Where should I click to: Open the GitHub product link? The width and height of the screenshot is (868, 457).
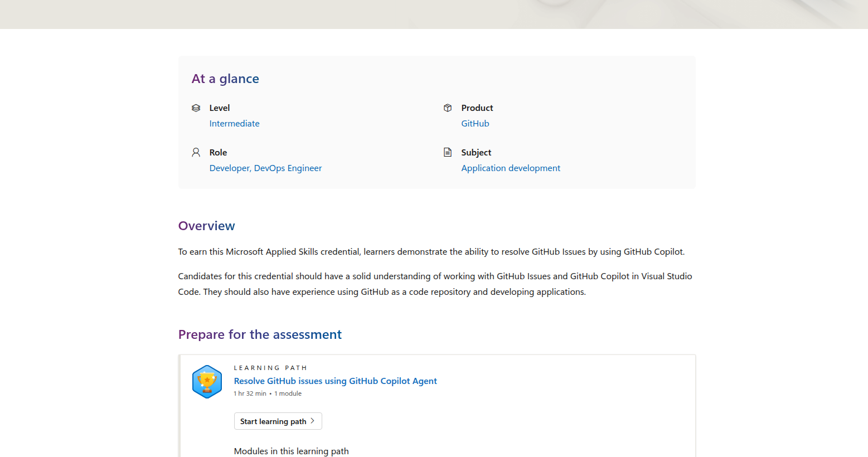pyautogui.click(x=475, y=124)
